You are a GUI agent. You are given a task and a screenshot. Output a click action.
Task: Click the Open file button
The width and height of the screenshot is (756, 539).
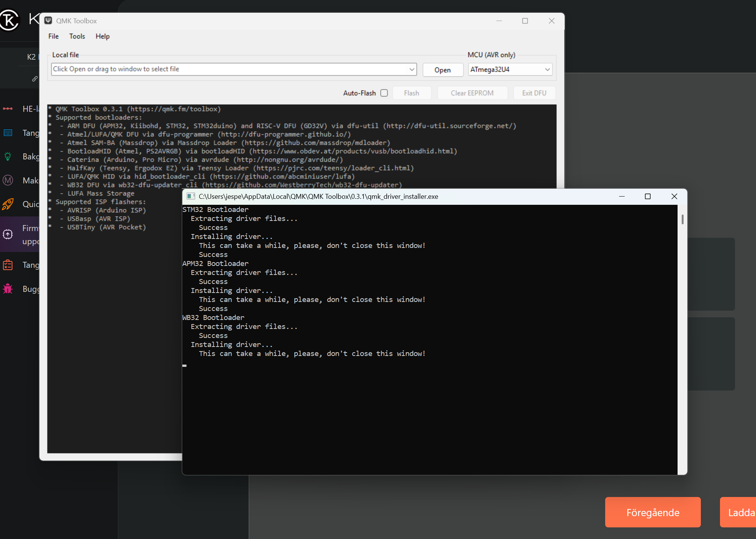click(x=442, y=70)
